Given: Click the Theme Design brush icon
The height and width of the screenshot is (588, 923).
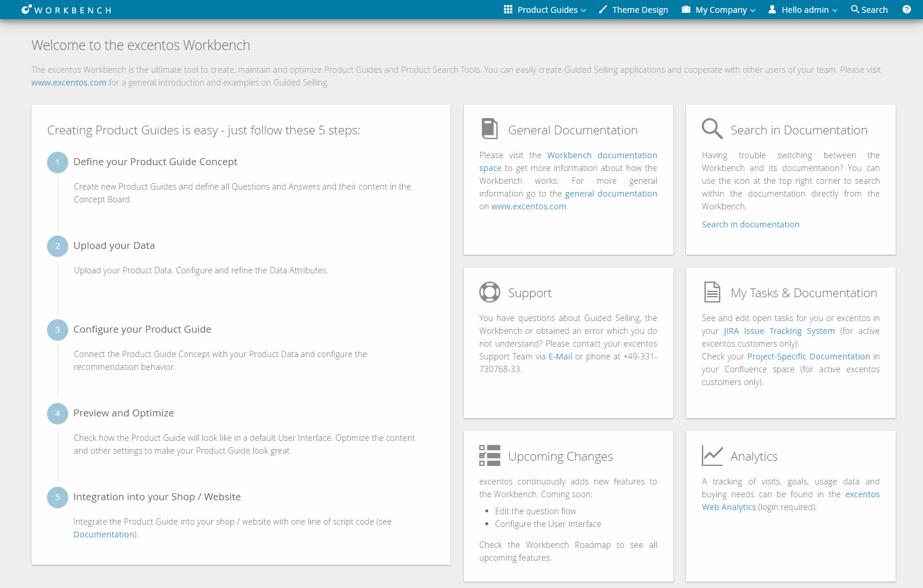Looking at the screenshot, I should tap(603, 9).
